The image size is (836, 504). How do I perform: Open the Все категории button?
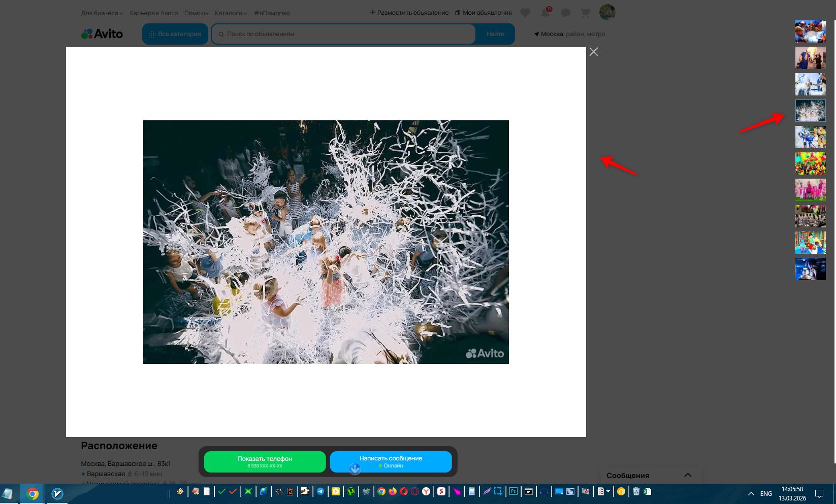(175, 34)
